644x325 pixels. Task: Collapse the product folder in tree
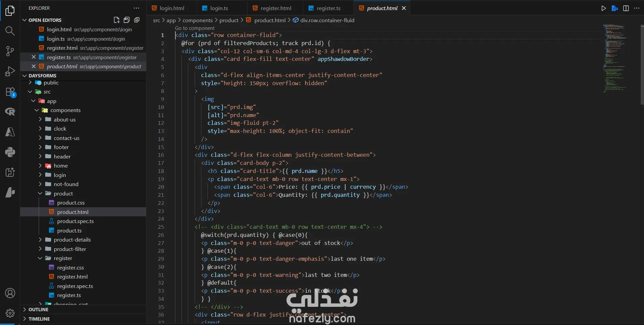(x=40, y=193)
